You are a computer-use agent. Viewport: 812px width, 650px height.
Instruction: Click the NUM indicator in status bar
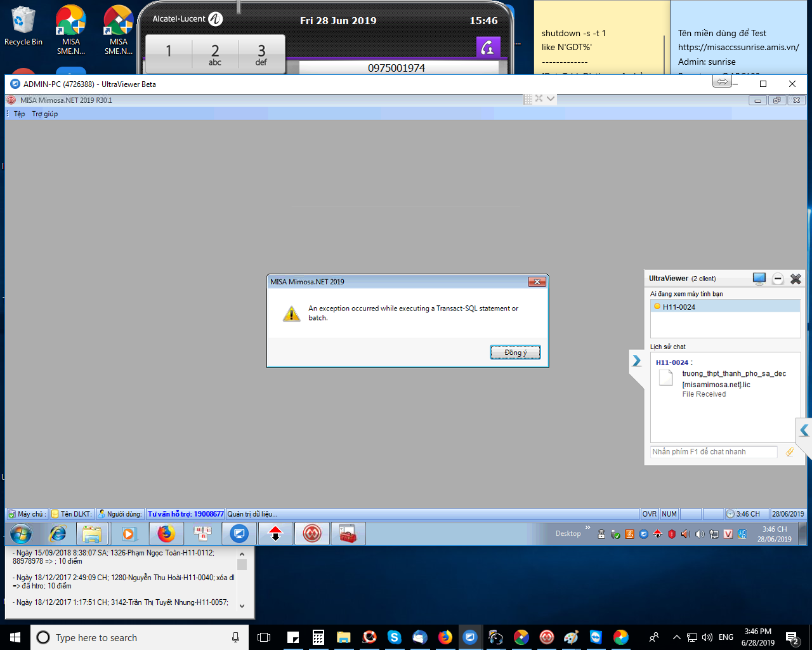[669, 514]
